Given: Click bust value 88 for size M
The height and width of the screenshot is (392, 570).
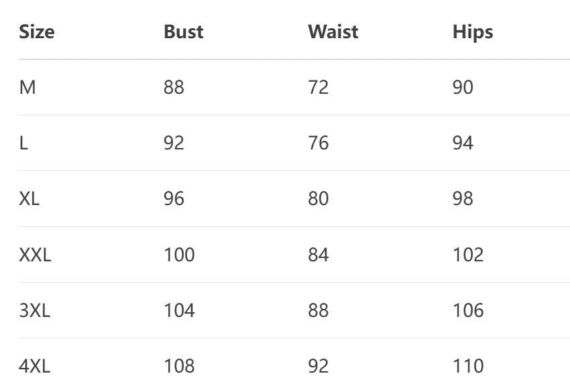Looking at the screenshot, I should click(x=174, y=87).
